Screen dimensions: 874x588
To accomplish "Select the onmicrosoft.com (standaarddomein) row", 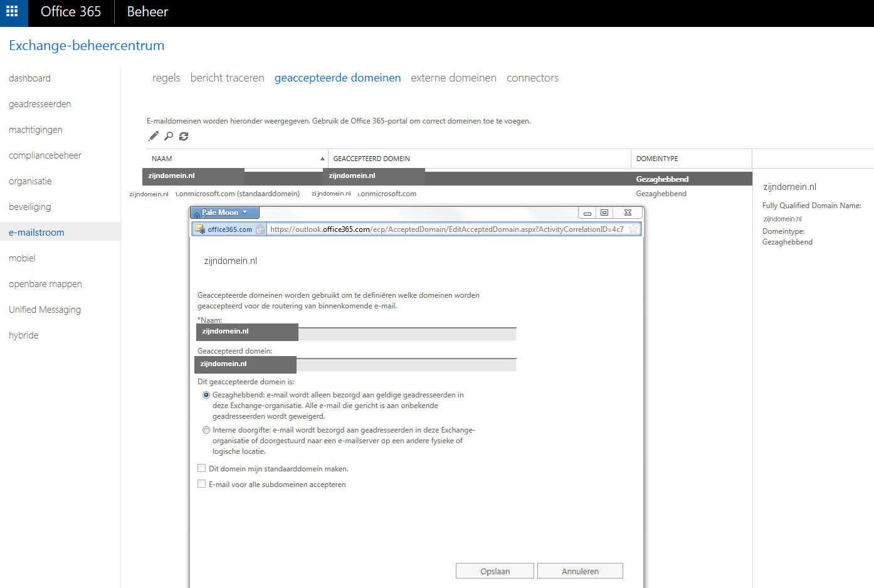I will point(447,194).
